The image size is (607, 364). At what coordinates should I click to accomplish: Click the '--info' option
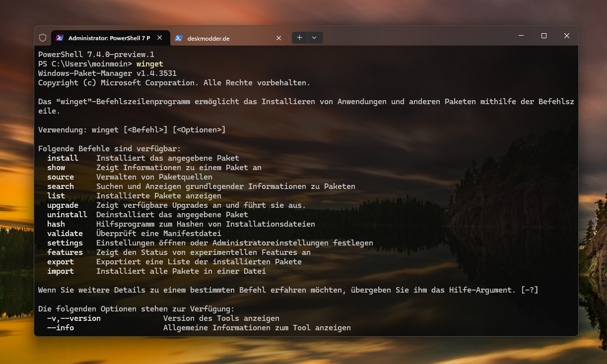(61, 328)
